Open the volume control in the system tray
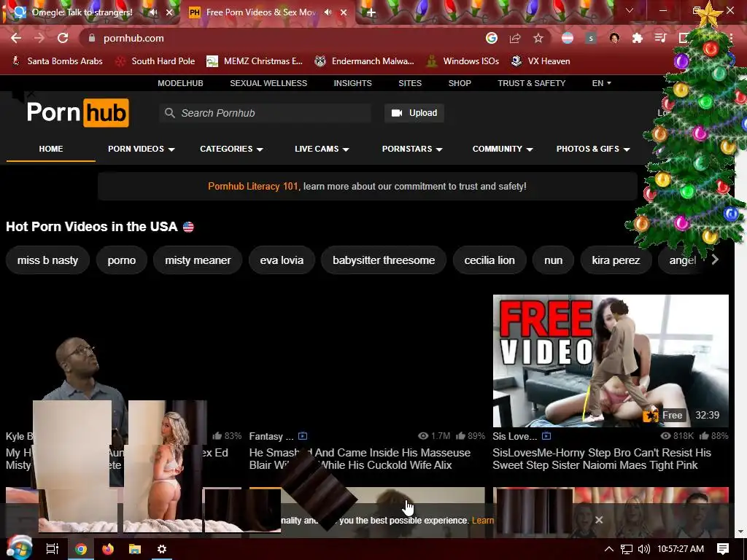 click(x=643, y=549)
